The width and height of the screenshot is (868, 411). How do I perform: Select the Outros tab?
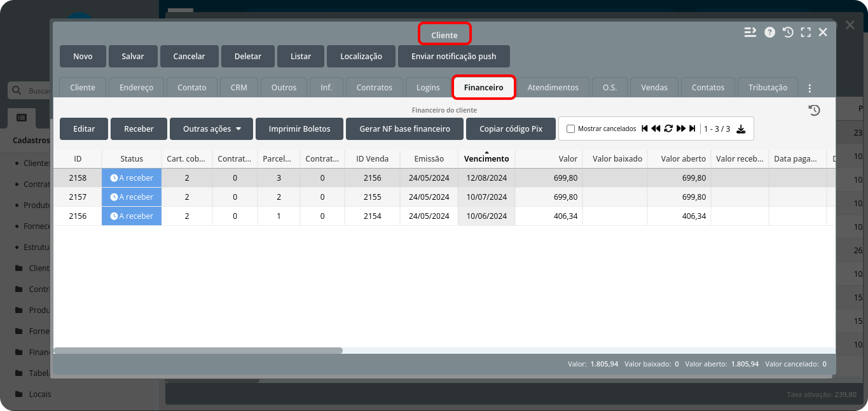tap(284, 87)
